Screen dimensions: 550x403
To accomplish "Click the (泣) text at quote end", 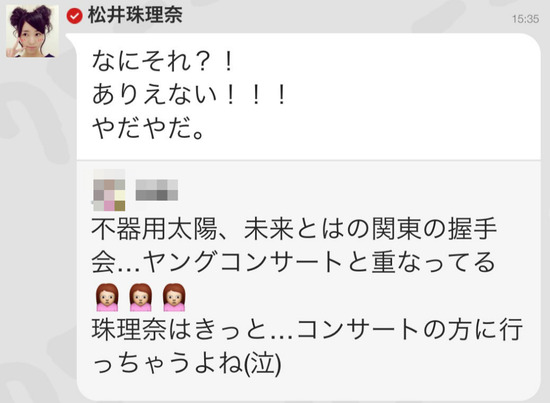I will 262,363.
